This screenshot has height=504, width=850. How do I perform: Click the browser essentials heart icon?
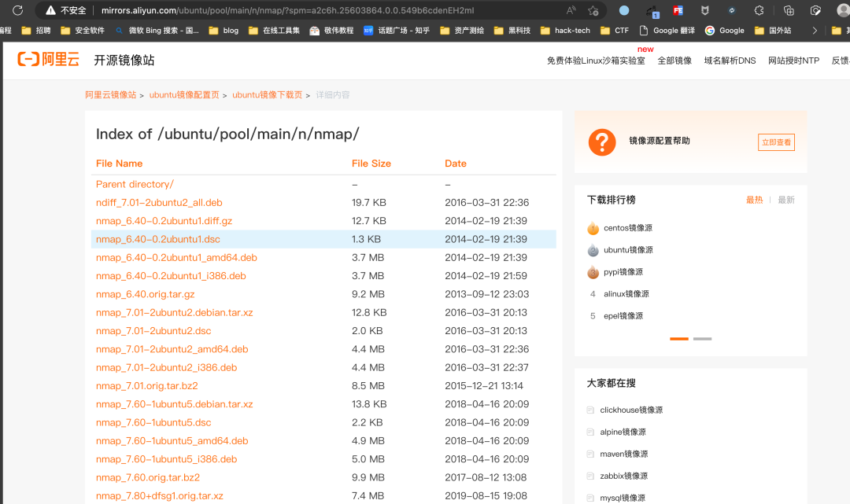point(815,10)
